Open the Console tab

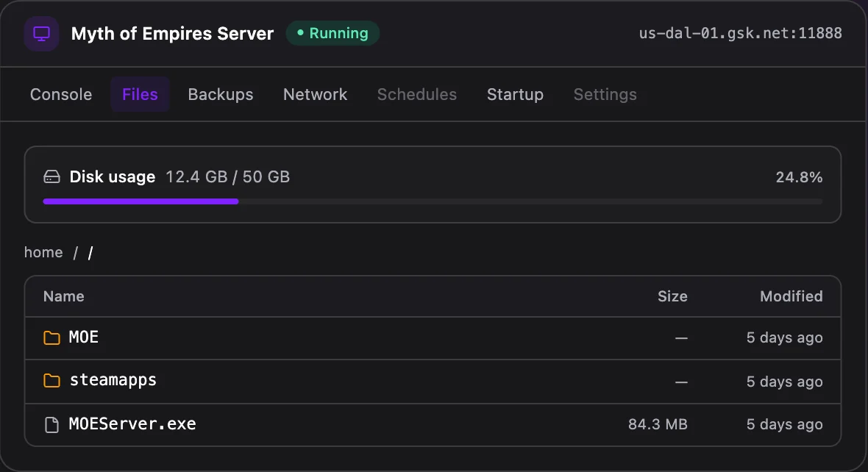click(61, 95)
